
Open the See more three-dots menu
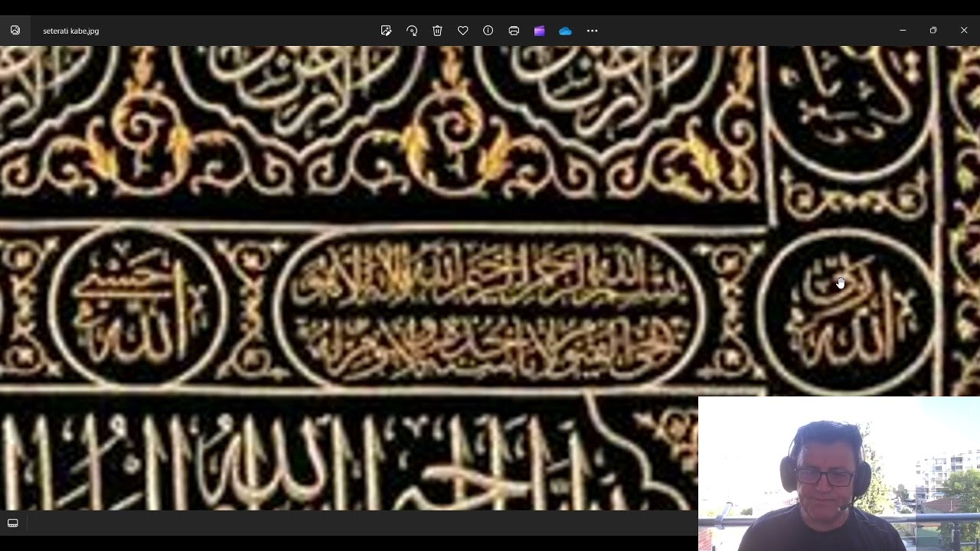[592, 31]
